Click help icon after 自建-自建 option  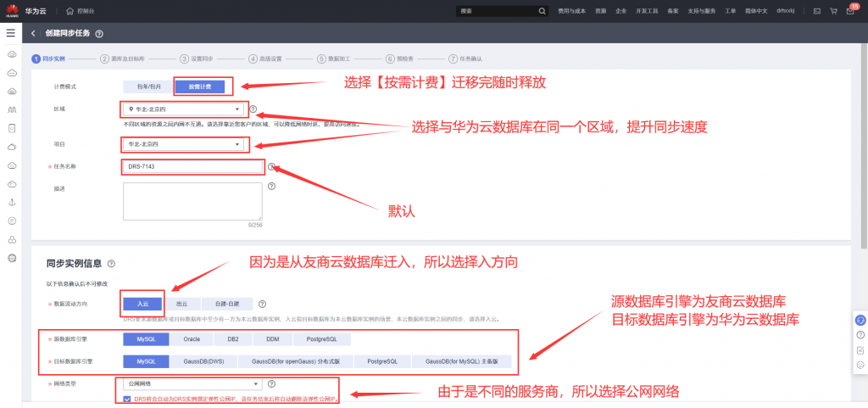click(x=263, y=304)
